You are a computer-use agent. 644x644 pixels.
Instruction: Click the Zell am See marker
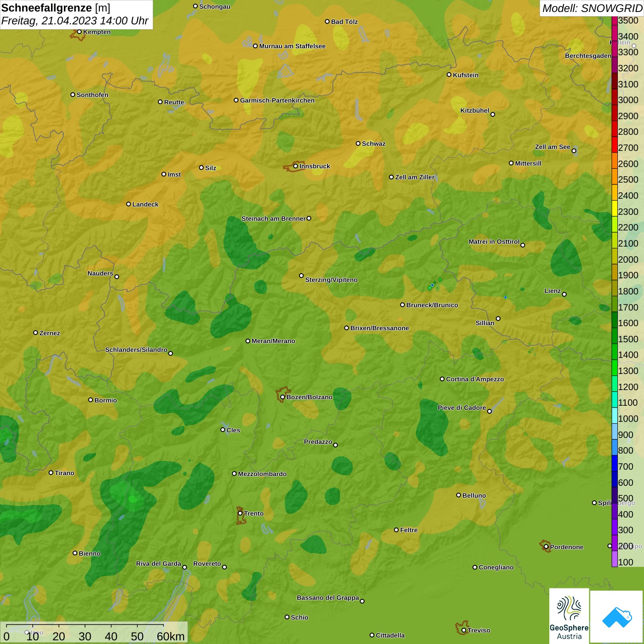click(x=574, y=150)
